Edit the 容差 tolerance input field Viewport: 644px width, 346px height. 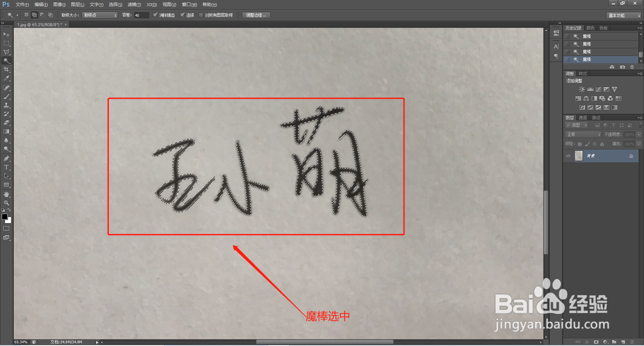pos(141,15)
